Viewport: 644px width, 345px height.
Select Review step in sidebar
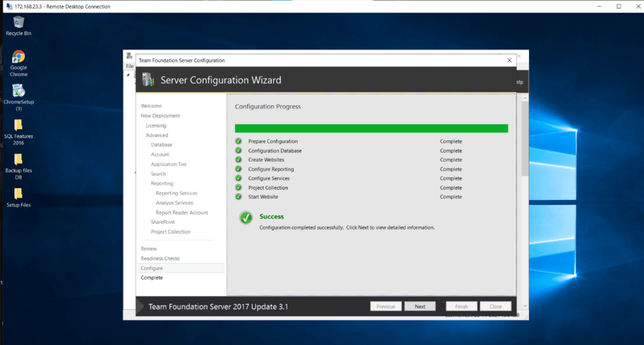tap(148, 249)
